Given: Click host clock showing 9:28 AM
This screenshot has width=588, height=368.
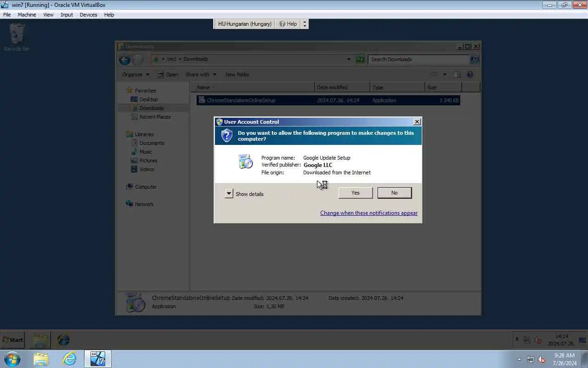Looking at the screenshot, I should click(565, 359).
